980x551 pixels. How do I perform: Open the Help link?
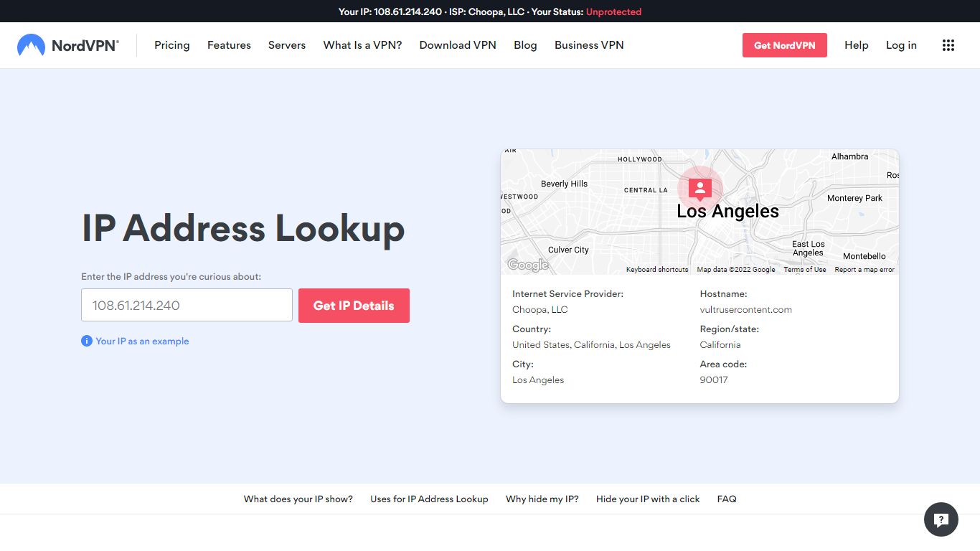coord(857,45)
